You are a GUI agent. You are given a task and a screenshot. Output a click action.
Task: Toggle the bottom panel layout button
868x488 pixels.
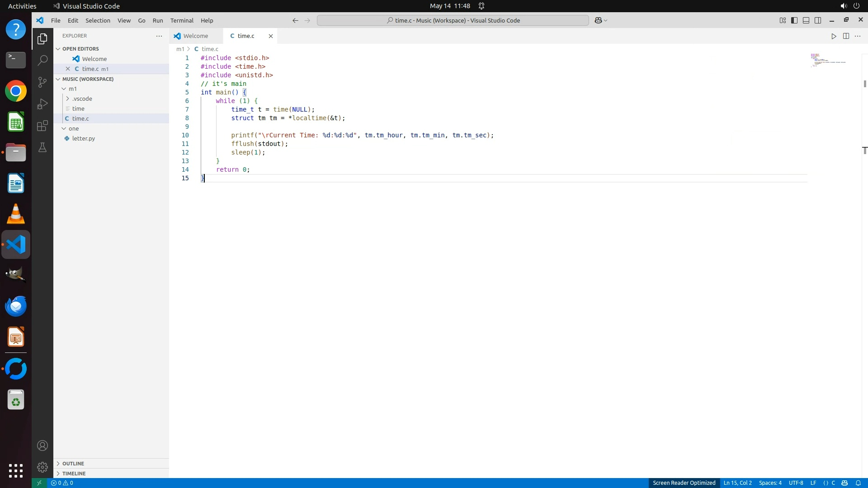coord(806,20)
